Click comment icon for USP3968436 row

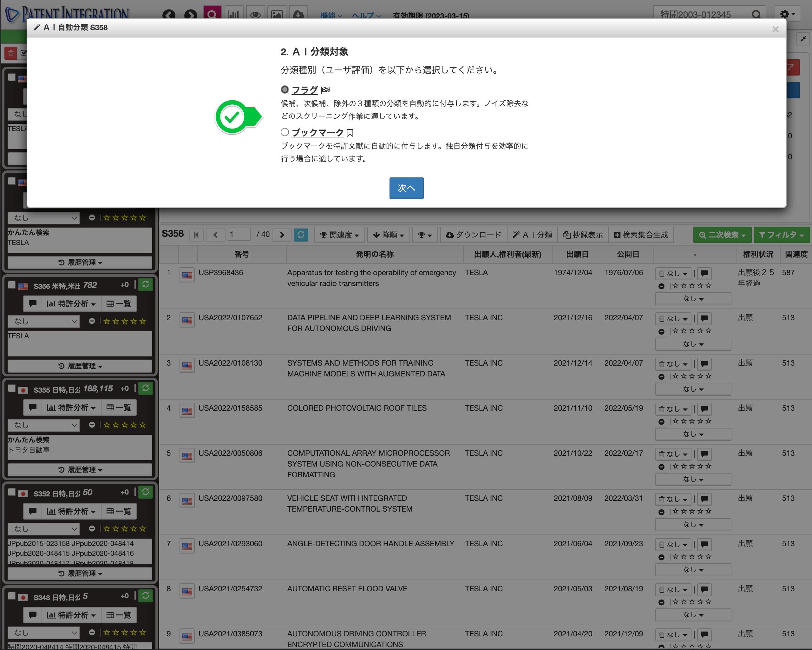point(704,273)
